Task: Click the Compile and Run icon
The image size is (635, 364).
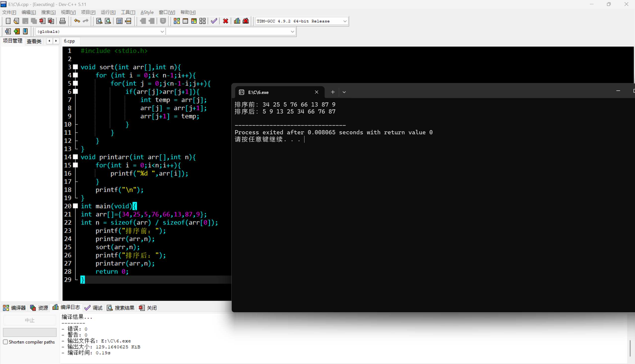Action: (x=194, y=21)
